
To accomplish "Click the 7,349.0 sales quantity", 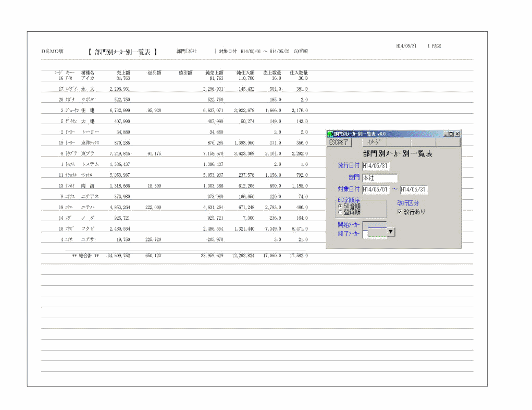I will pos(273,228).
